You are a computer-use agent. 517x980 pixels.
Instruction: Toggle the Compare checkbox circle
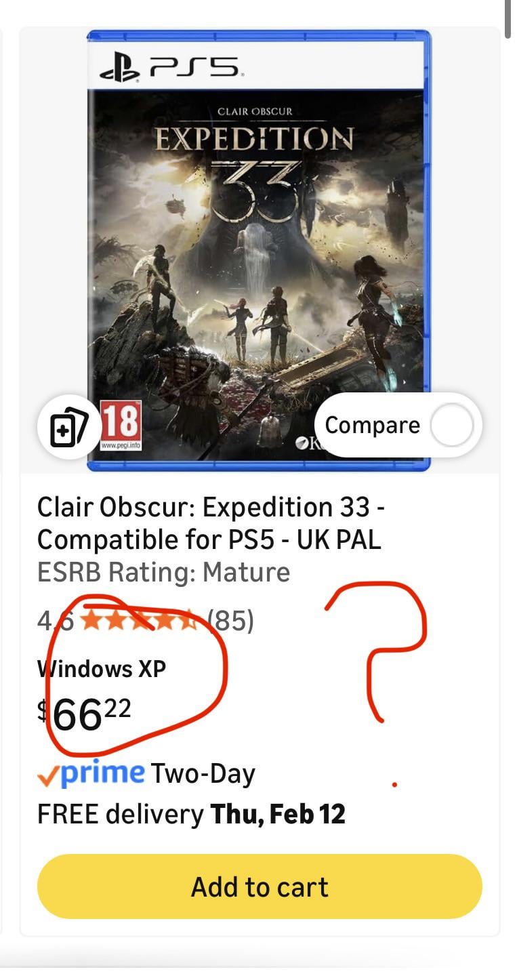[452, 425]
